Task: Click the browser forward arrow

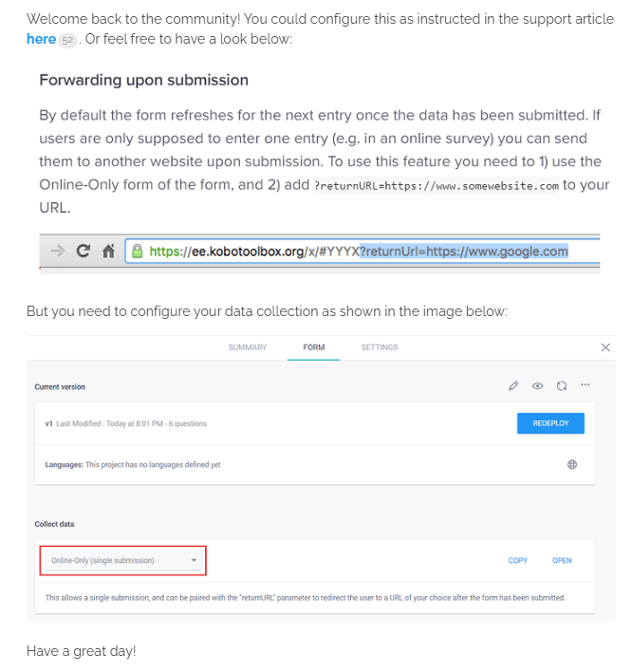Action: (x=59, y=252)
